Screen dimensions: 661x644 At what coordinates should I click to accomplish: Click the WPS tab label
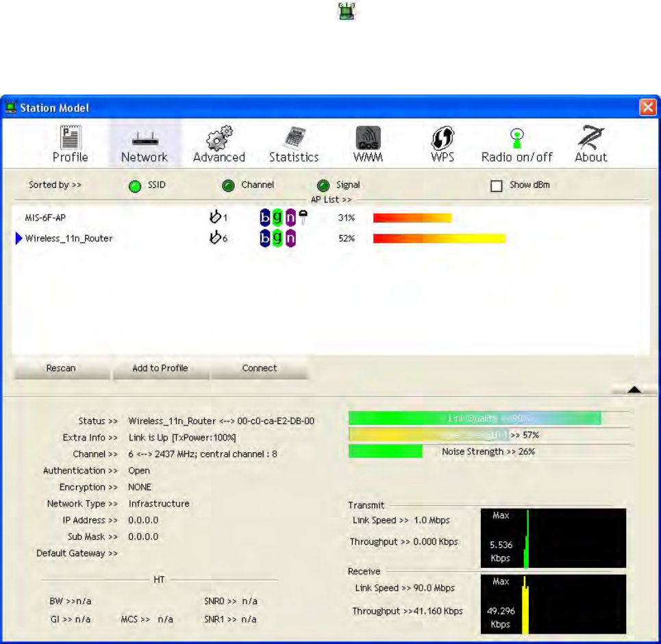click(x=442, y=158)
